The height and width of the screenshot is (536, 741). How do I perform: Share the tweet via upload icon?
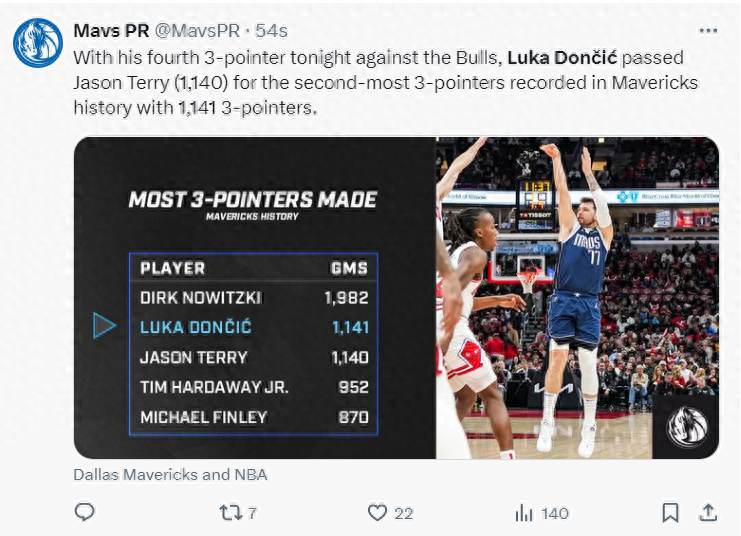(x=708, y=512)
